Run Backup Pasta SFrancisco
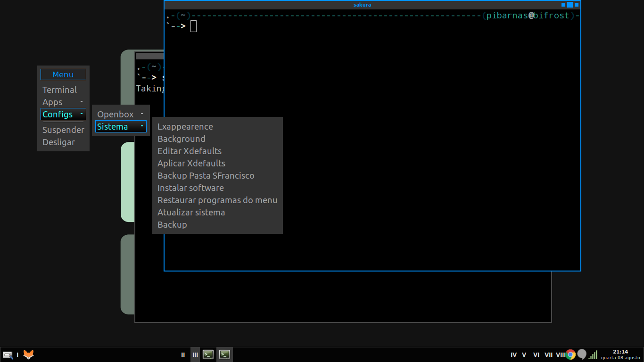 (x=217, y=175)
